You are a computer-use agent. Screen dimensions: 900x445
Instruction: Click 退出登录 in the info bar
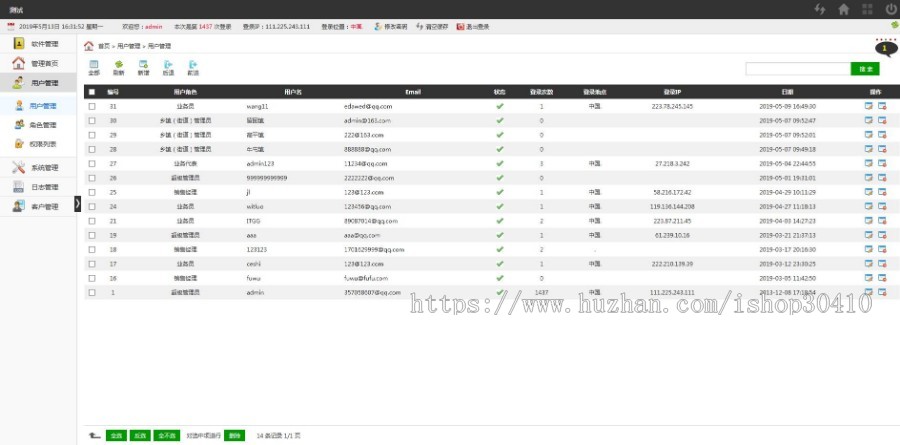(474, 26)
